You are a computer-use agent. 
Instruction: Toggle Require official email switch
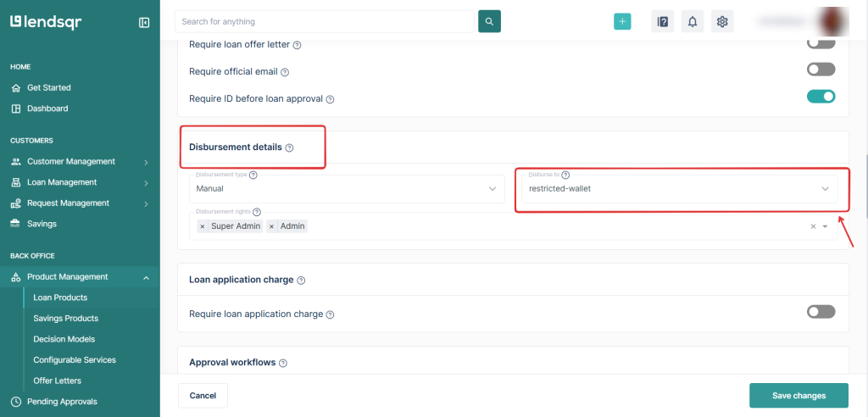click(821, 69)
